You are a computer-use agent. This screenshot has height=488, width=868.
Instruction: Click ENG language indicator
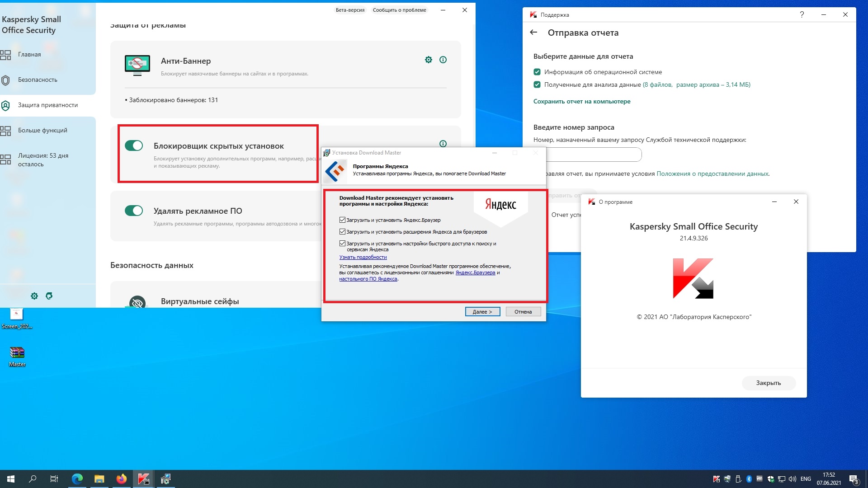tap(806, 479)
